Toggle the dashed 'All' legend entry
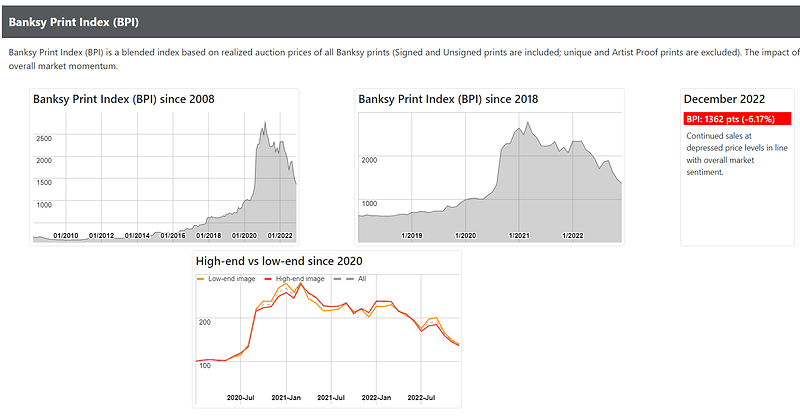This screenshot has height=417, width=800. [350, 279]
